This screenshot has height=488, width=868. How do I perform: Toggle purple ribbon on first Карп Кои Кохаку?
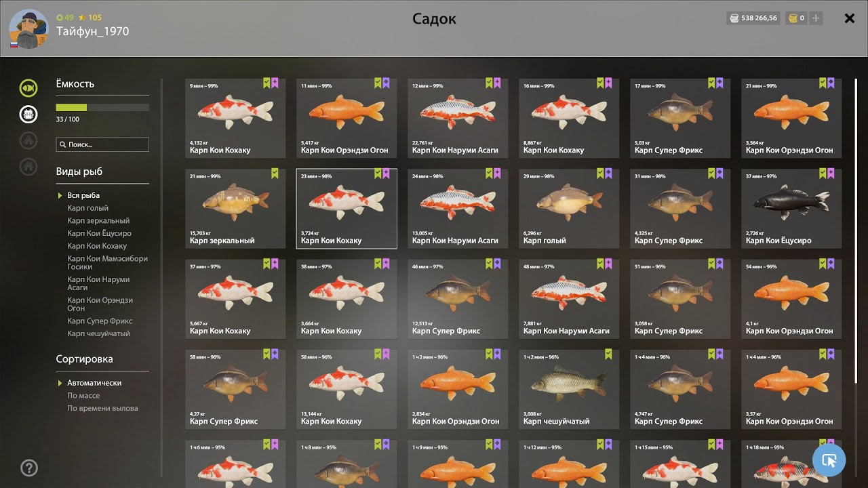(275, 83)
